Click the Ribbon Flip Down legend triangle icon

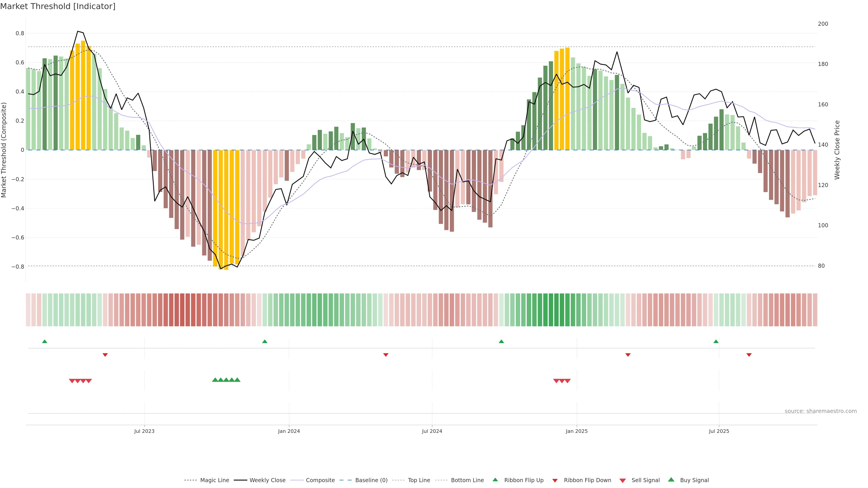click(555, 480)
